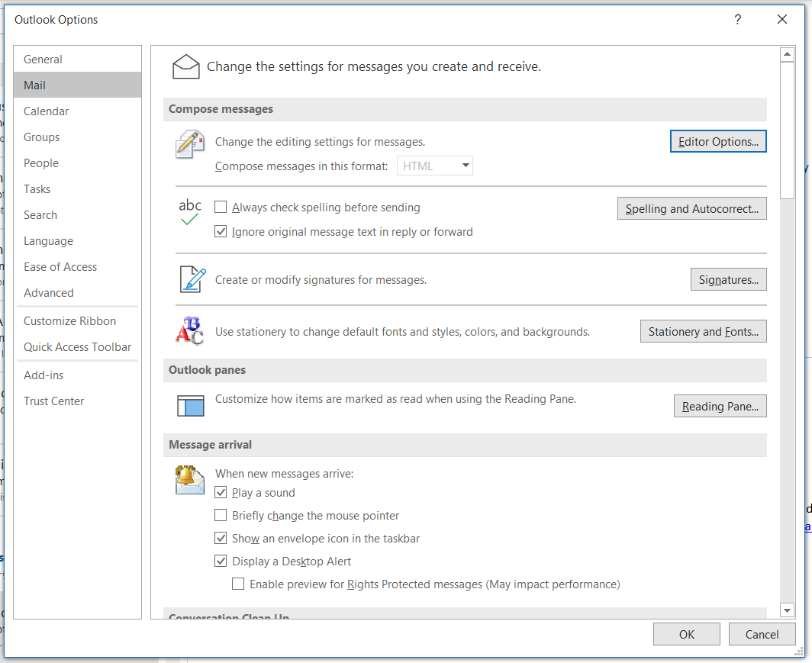Viewport: 812px width, 663px height.
Task: Close the Outlook Options dialog
Action: (782, 20)
